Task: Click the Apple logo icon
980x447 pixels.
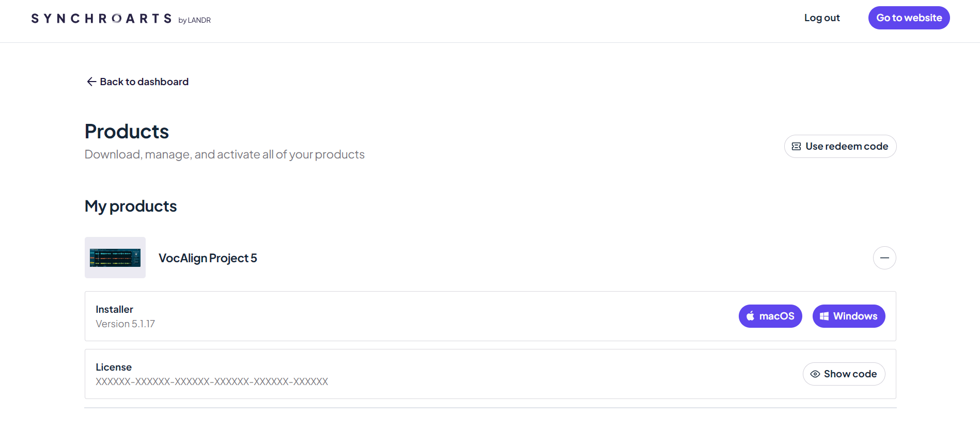Action: [x=750, y=316]
